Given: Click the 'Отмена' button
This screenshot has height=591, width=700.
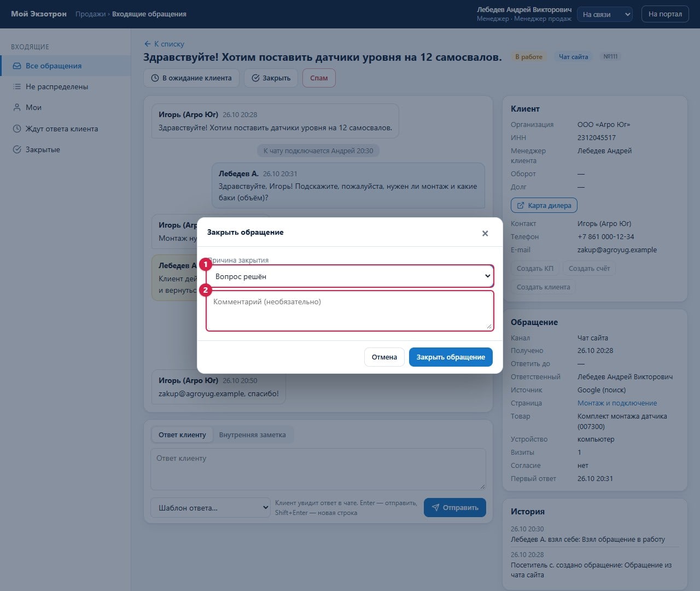Looking at the screenshot, I should 384,357.
